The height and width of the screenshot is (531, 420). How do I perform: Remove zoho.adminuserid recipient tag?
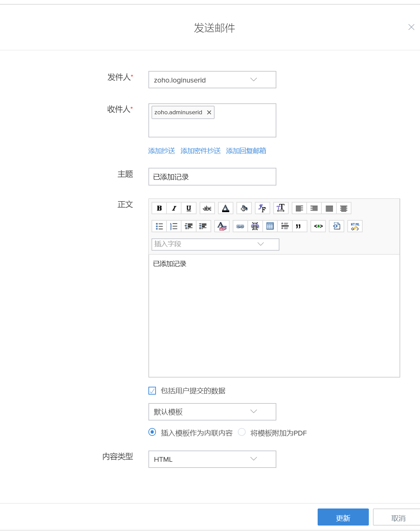tap(209, 113)
